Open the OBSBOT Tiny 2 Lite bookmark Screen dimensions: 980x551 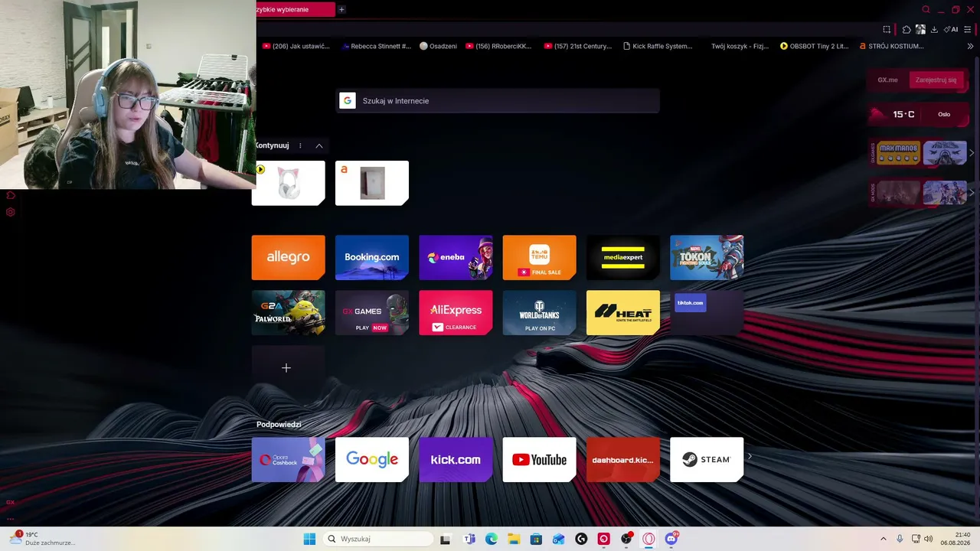tap(815, 46)
